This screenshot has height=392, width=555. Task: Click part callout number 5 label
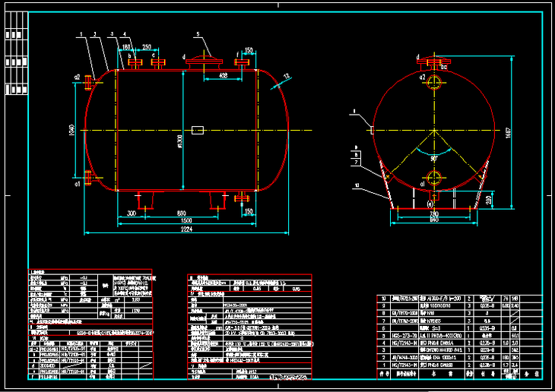(x=196, y=35)
